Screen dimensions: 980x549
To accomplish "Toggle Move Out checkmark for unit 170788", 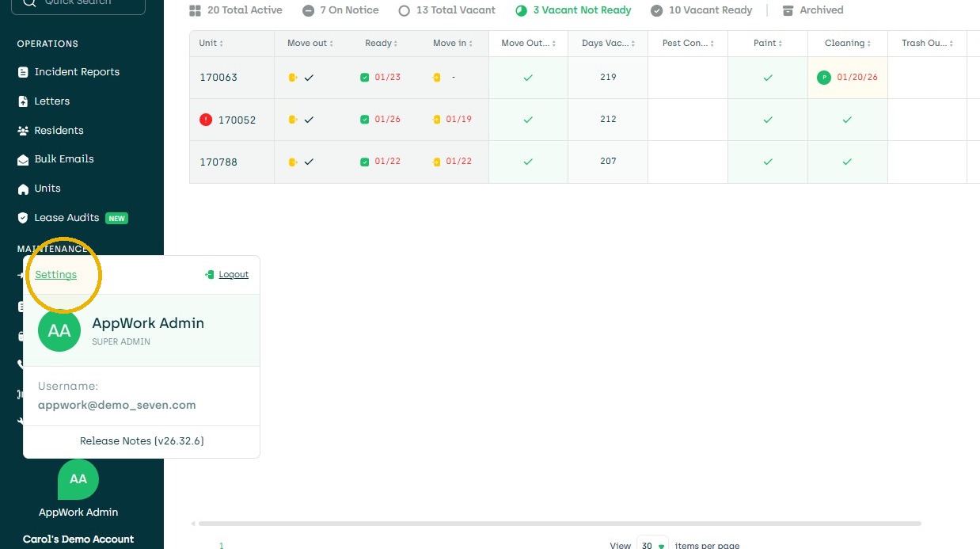I will 528,162.
